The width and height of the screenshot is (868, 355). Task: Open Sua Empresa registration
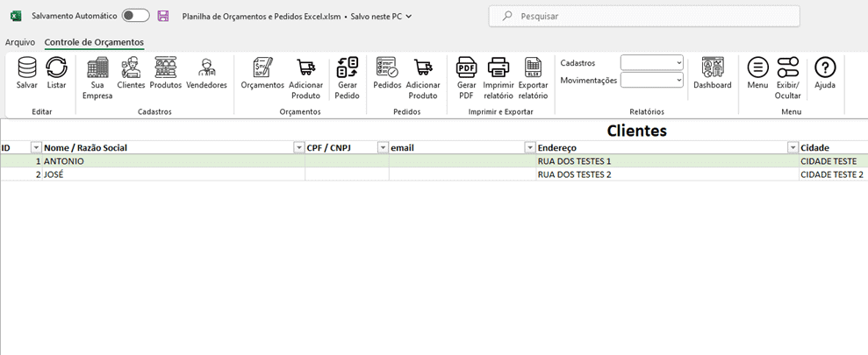point(97,67)
